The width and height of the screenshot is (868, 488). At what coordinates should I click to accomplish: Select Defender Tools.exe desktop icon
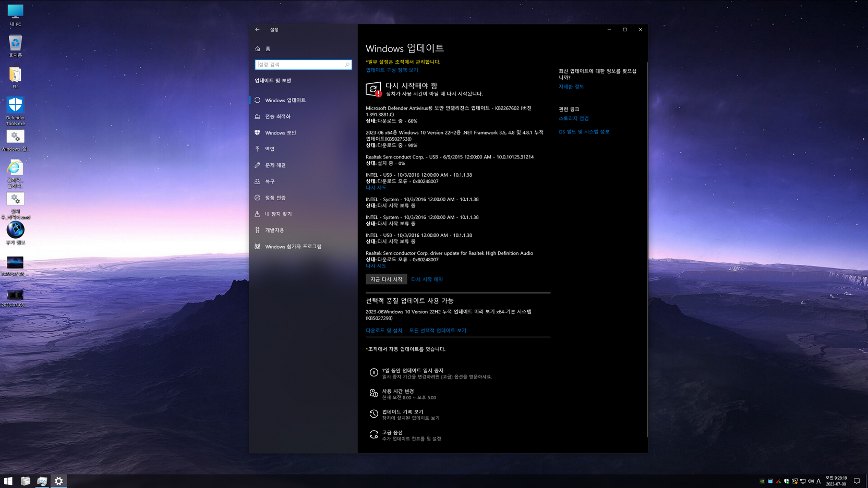coord(15,111)
